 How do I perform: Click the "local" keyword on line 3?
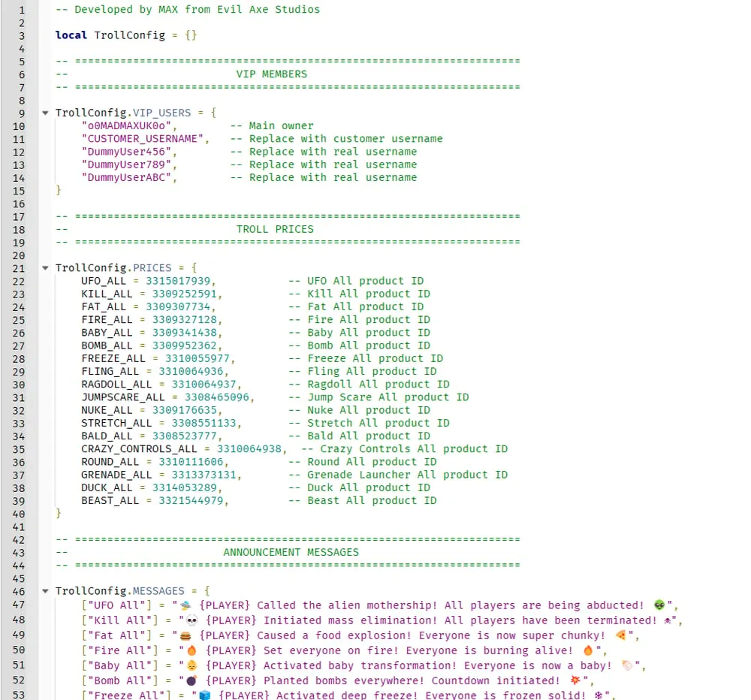pyautogui.click(x=71, y=35)
